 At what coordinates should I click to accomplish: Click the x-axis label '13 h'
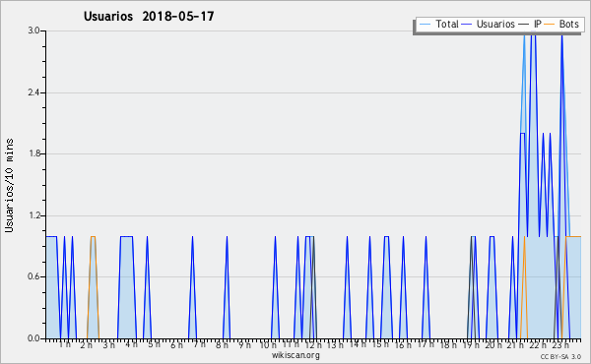(x=335, y=344)
